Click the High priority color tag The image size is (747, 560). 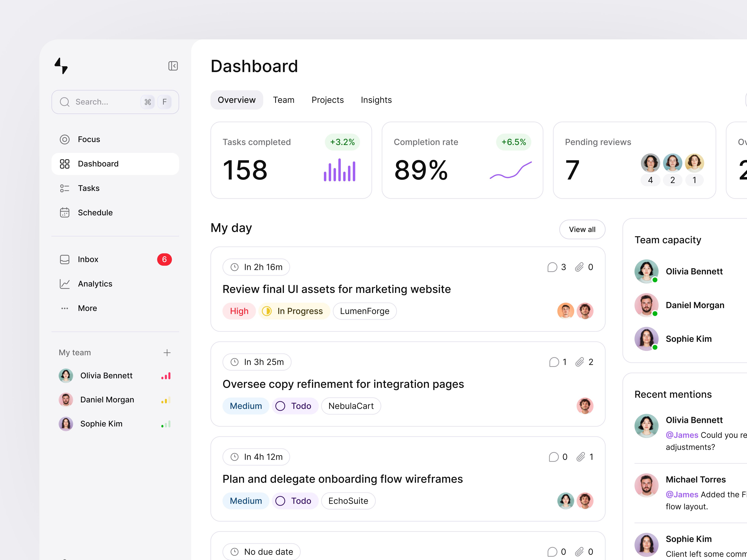click(239, 311)
